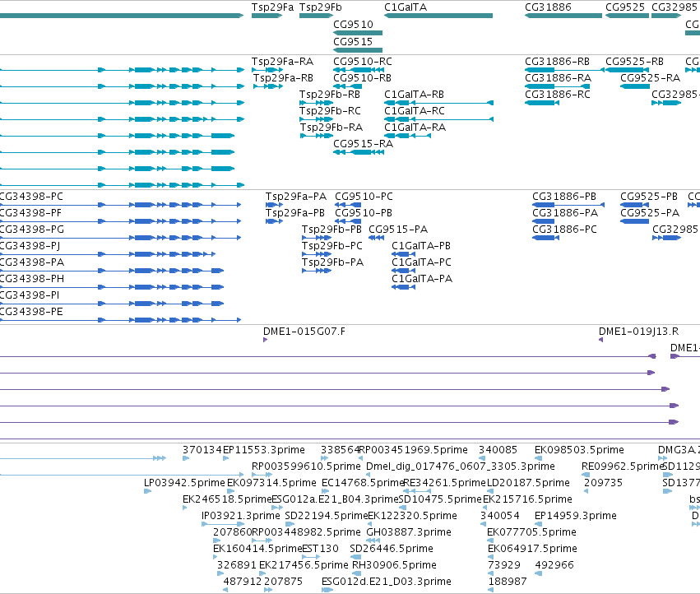700x594 pixels.
Task: Click the DME1-015G07.F marker
Action: 265,340
